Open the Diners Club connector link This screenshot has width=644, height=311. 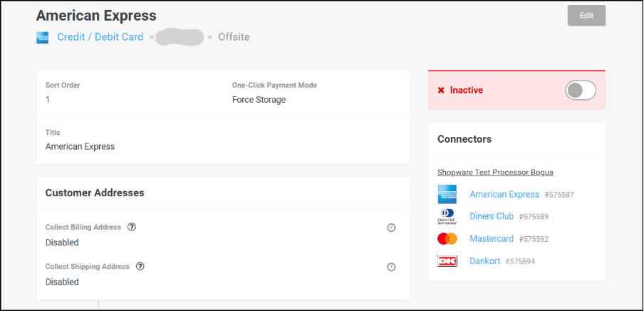click(492, 216)
